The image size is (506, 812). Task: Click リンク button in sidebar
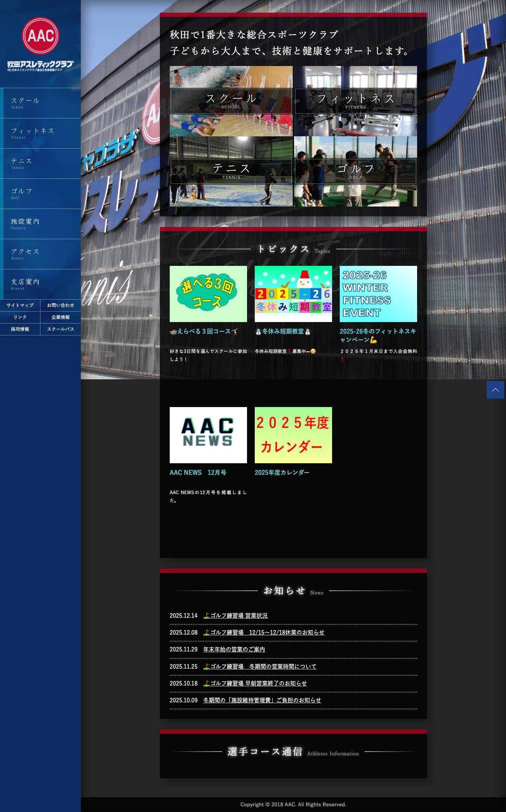(x=20, y=317)
